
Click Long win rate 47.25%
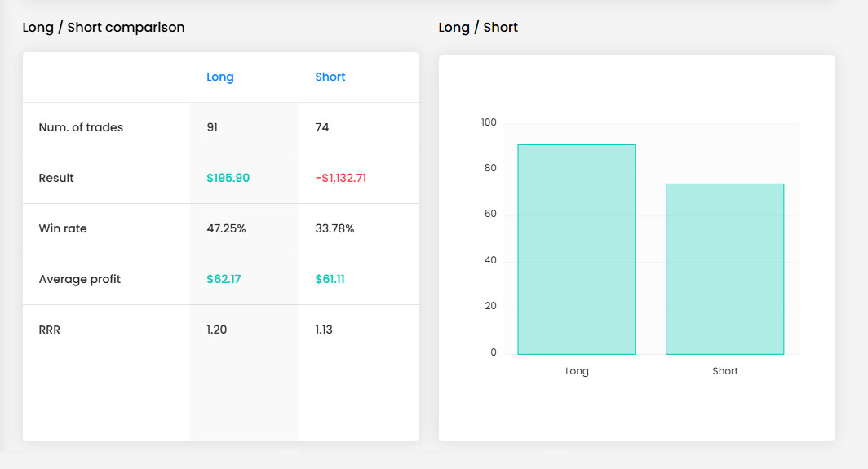point(226,228)
